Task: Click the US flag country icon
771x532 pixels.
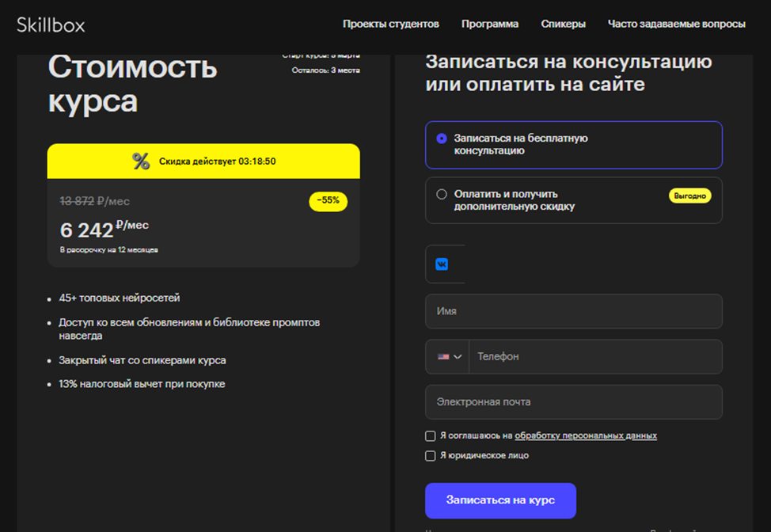Action: [x=443, y=356]
